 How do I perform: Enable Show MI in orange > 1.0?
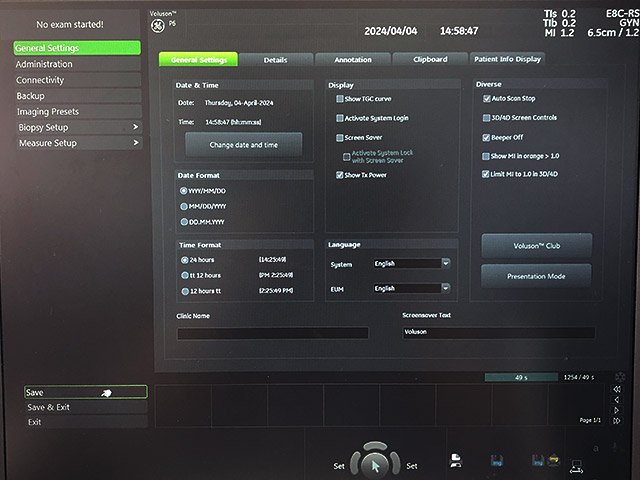486,156
